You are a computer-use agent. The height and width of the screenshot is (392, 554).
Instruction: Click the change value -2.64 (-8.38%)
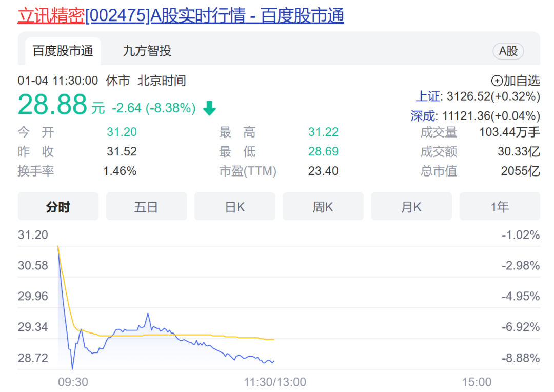click(x=154, y=108)
